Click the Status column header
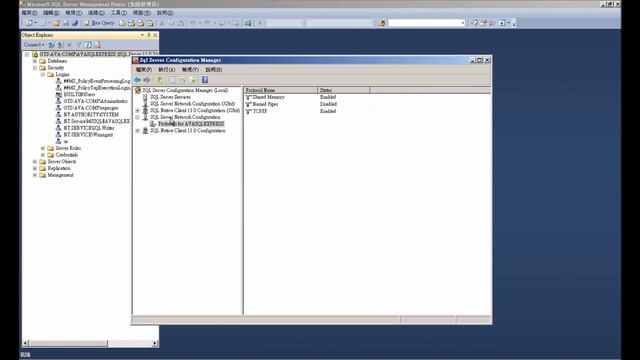 point(344,90)
